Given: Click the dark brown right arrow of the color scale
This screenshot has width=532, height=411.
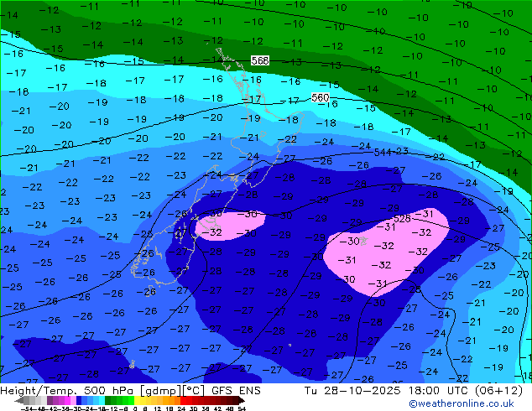Looking at the screenshot, I should (x=242, y=400).
